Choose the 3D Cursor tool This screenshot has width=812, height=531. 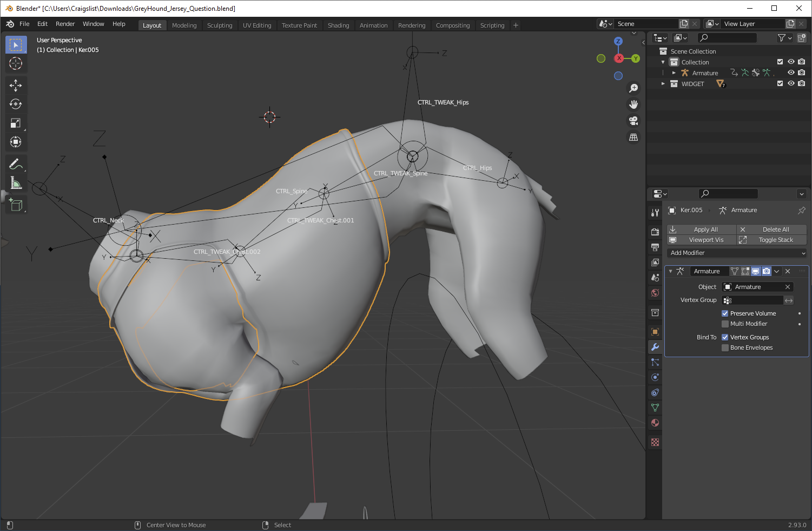16,63
